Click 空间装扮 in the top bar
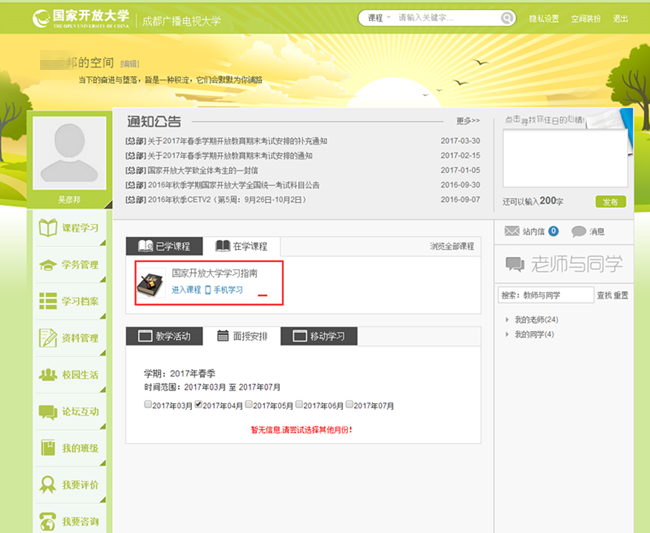Viewport: 650px width, 533px height. point(586,19)
